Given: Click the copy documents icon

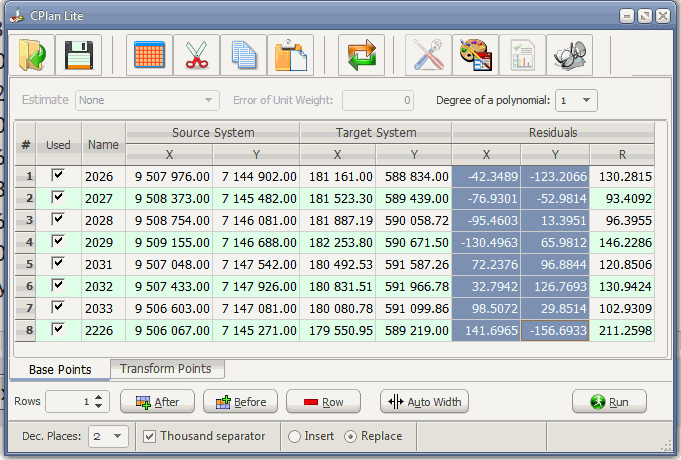Looking at the screenshot, I should (x=243, y=57).
